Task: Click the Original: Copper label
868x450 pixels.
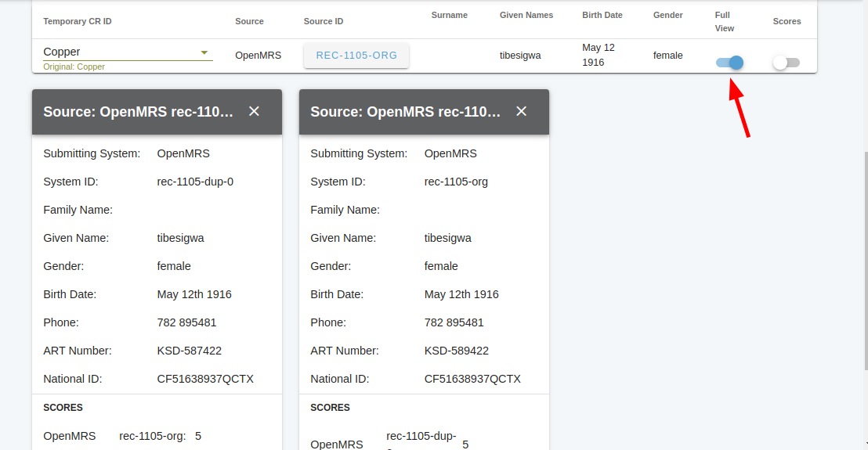Action: point(74,67)
